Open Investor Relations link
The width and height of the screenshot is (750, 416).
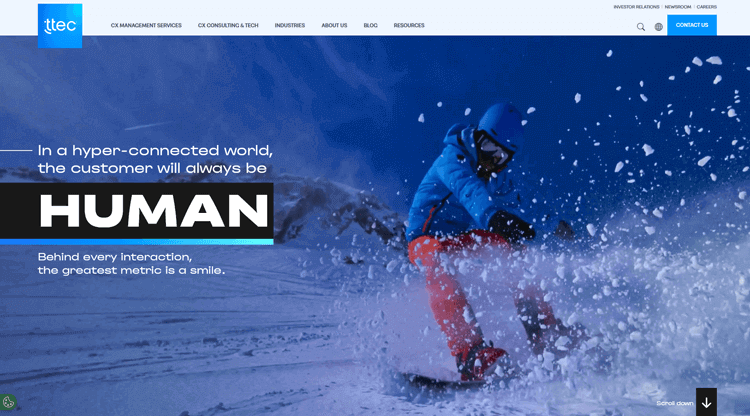636,7
